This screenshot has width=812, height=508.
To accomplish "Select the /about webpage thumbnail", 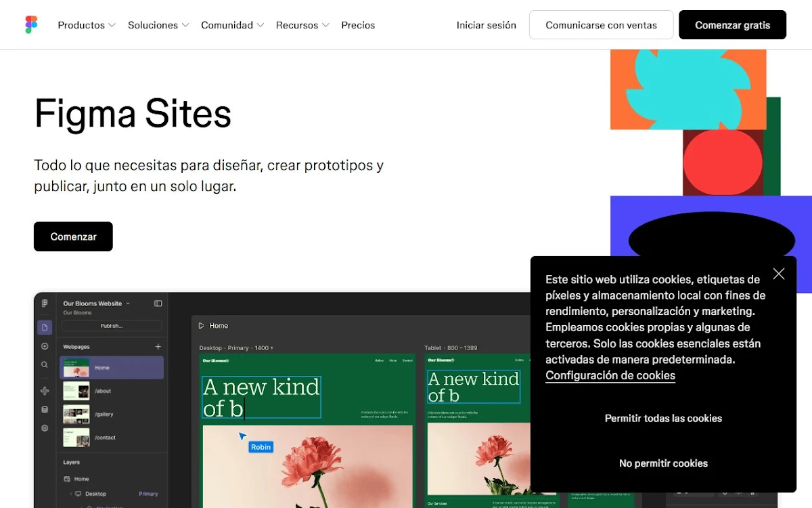I will click(76, 391).
